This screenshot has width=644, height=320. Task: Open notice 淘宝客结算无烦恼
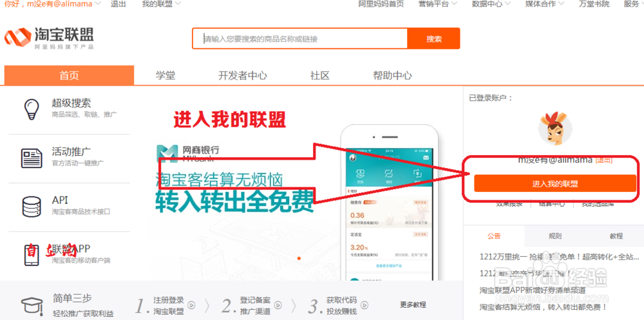point(543,307)
